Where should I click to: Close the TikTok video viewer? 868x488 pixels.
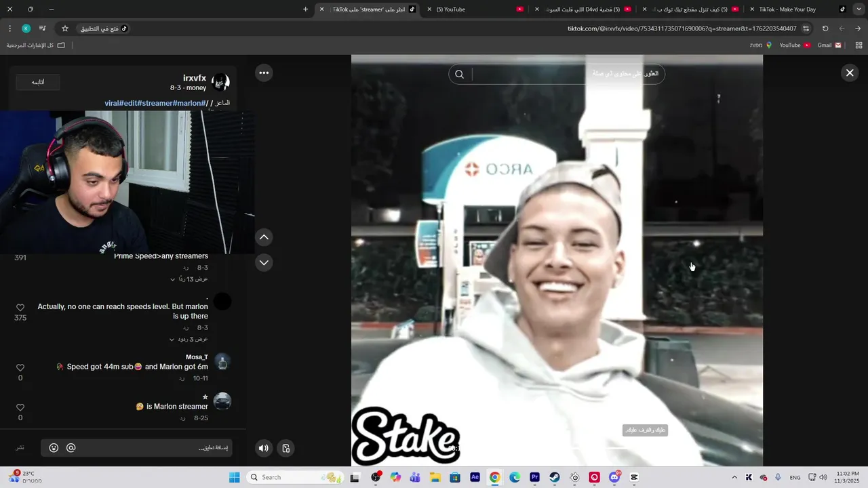[x=850, y=73]
